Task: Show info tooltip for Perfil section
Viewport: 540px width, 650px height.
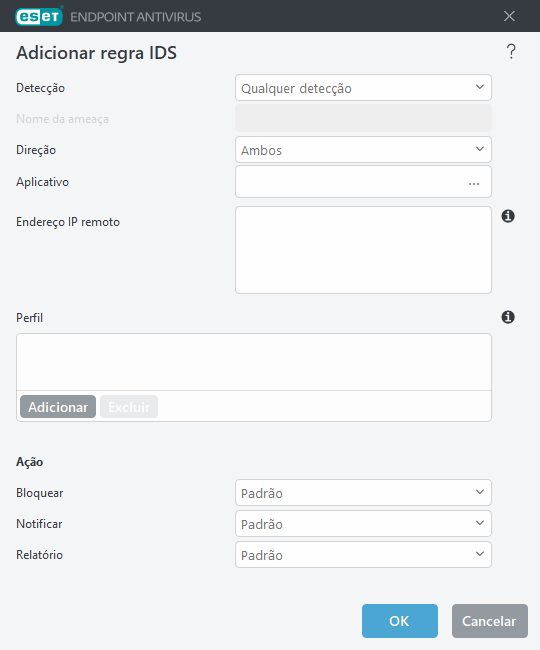Action: tap(508, 317)
